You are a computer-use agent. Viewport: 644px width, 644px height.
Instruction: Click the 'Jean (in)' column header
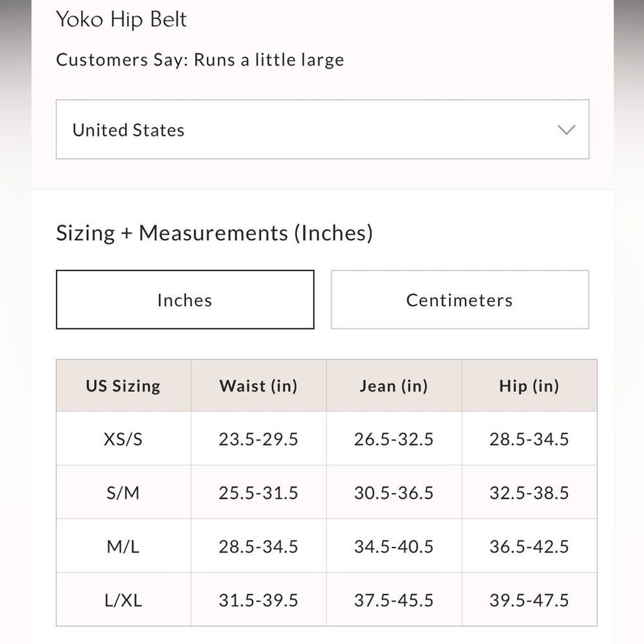[394, 386]
